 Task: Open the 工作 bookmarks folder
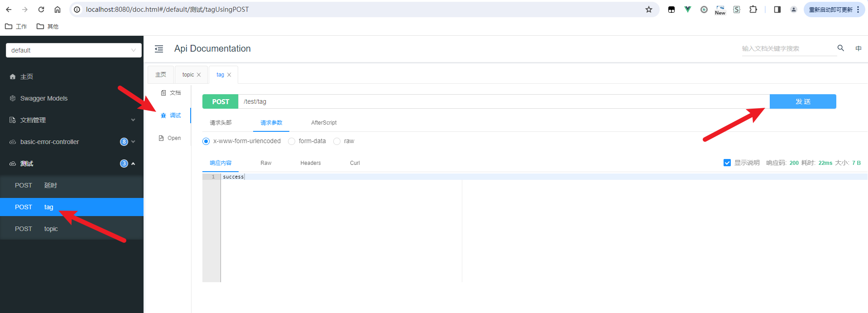coord(16,26)
